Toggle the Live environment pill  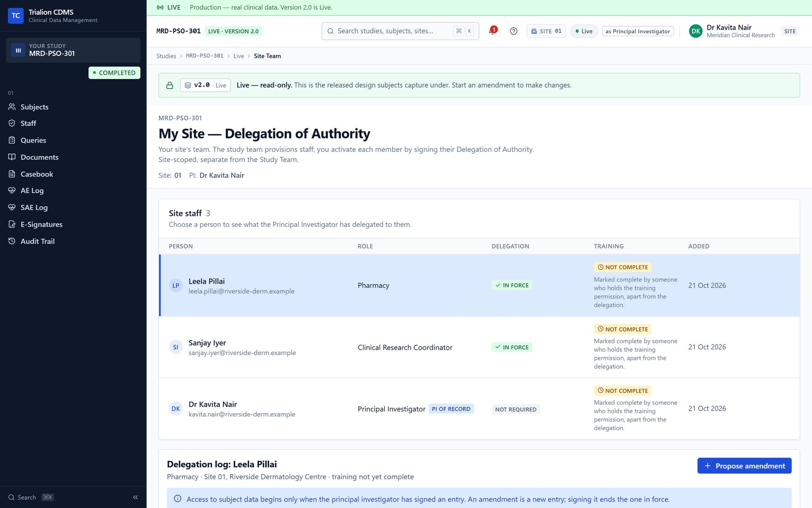[584, 31]
